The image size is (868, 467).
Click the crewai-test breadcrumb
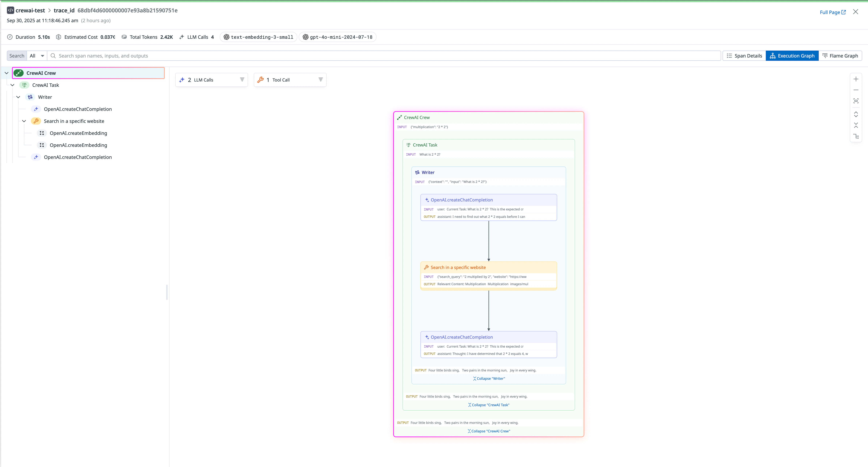pos(30,10)
